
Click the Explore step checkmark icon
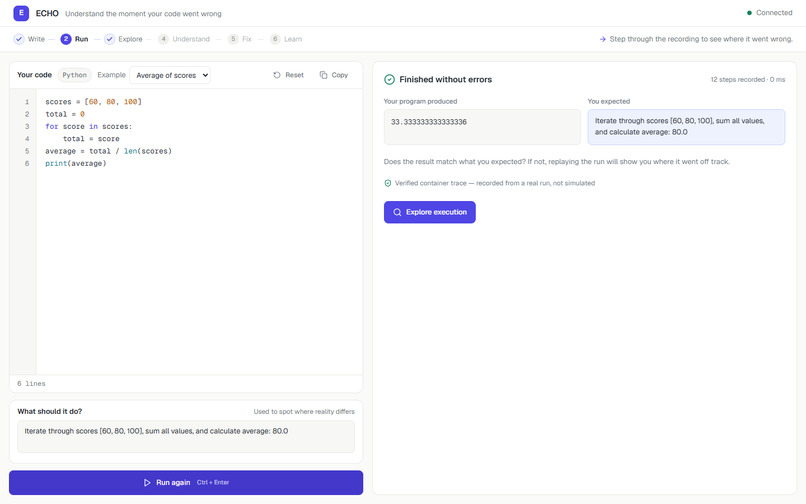point(109,39)
